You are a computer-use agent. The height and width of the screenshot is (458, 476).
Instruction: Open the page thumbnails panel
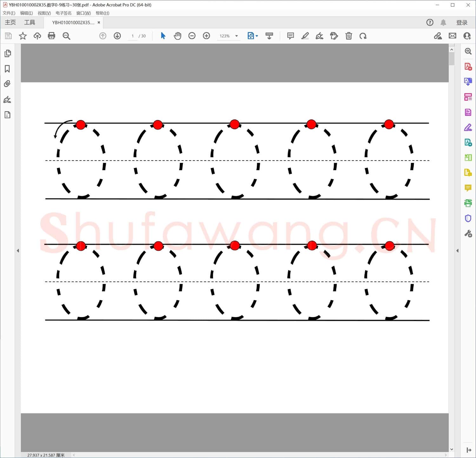coord(8,54)
